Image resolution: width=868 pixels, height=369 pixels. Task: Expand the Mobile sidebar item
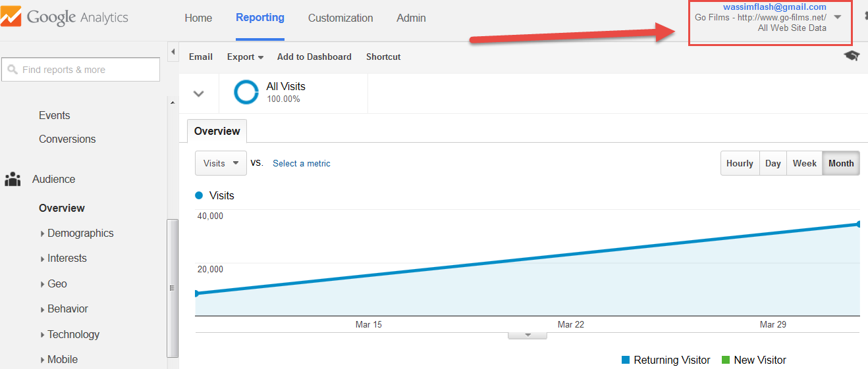59,360
